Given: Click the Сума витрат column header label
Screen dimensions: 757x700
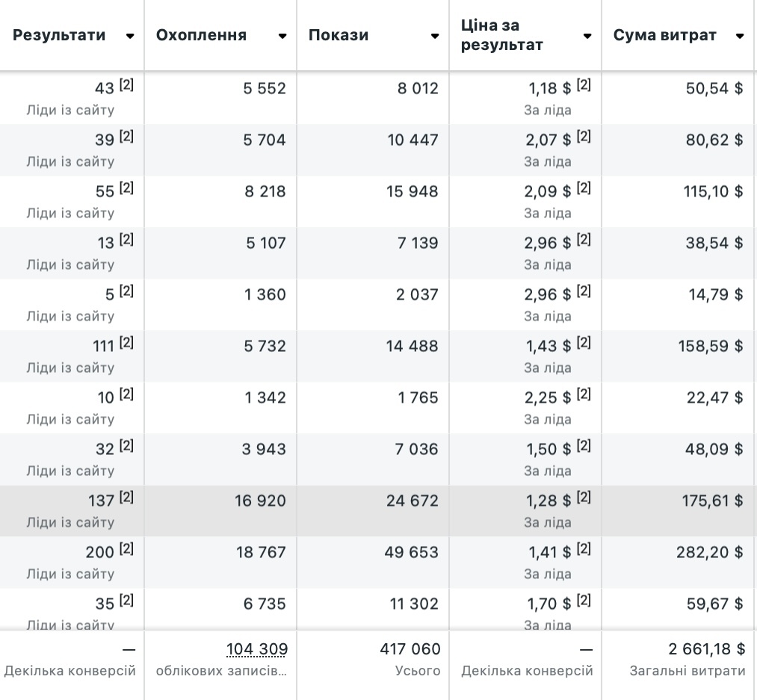Looking at the screenshot, I should (x=664, y=35).
